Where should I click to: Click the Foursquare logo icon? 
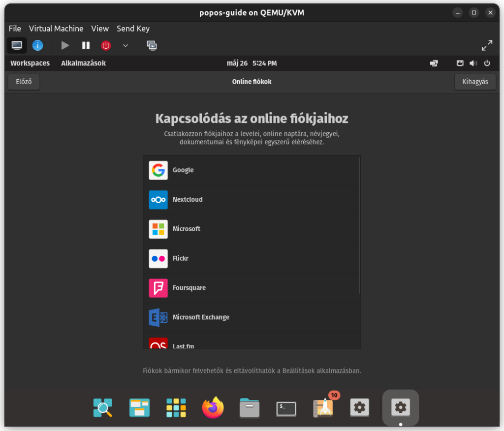point(158,288)
